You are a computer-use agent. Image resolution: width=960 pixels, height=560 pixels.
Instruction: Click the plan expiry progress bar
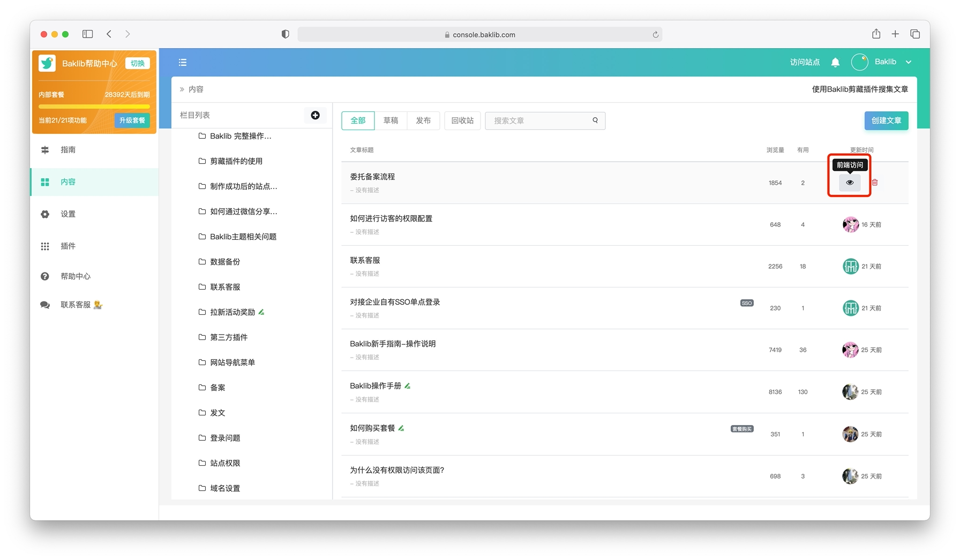coord(94,107)
